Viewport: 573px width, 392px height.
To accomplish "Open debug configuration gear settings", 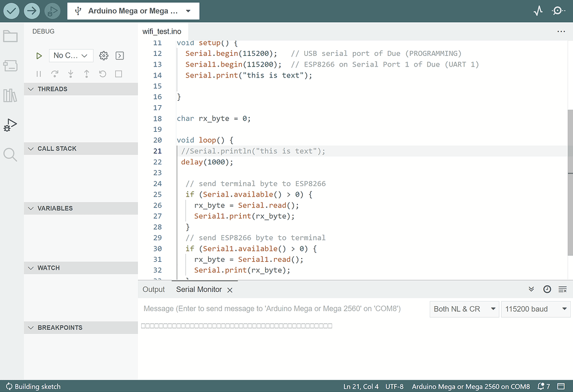I will point(104,55).
